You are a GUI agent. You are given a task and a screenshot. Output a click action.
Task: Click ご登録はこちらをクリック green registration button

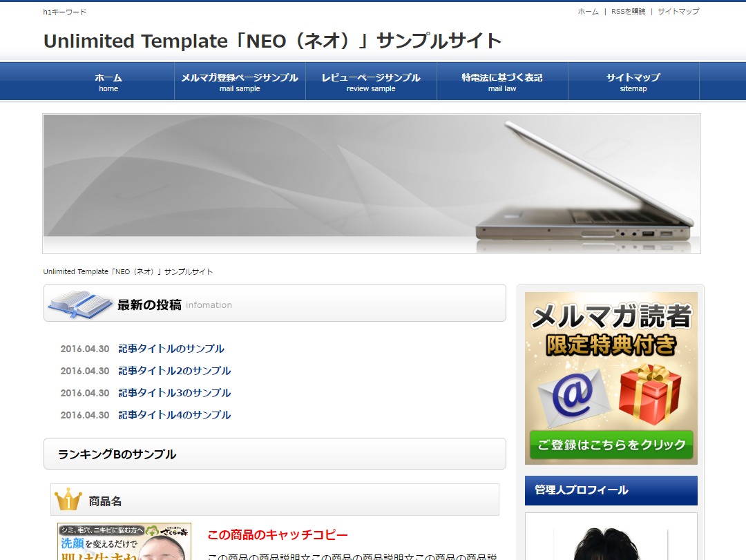611,446
